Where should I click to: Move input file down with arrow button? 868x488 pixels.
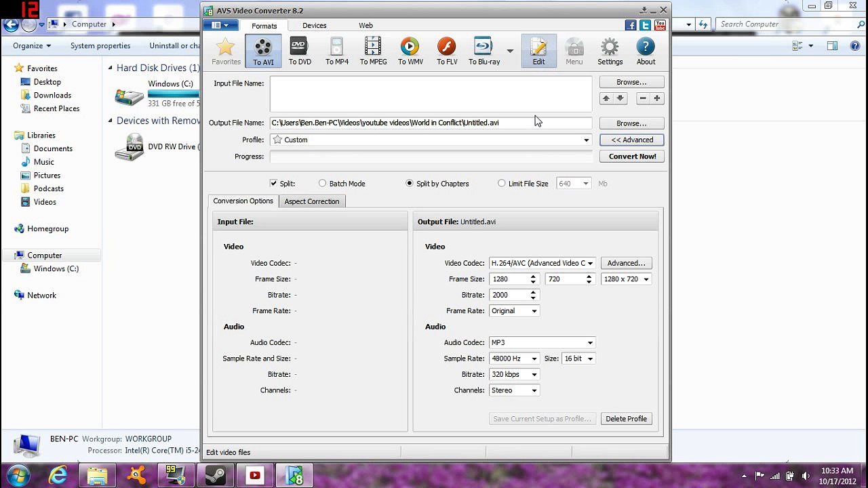pyautogui.click(x=620, y=98)
